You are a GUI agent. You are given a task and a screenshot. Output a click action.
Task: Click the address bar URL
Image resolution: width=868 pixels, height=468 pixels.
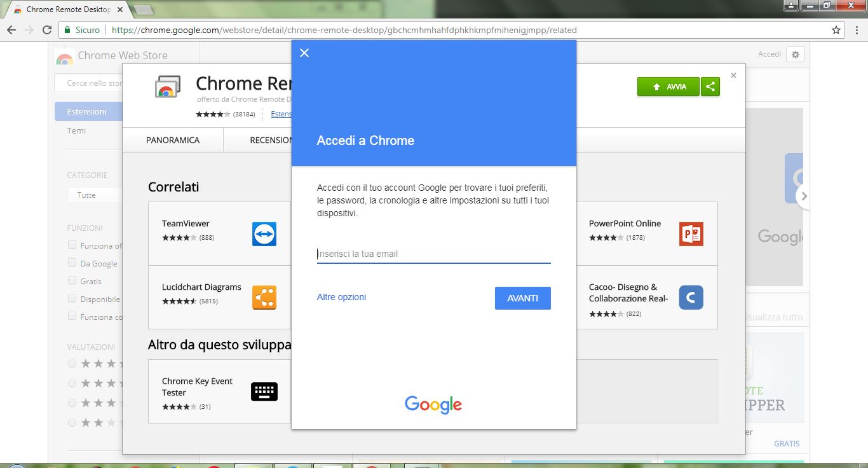(x=344, y=30)
